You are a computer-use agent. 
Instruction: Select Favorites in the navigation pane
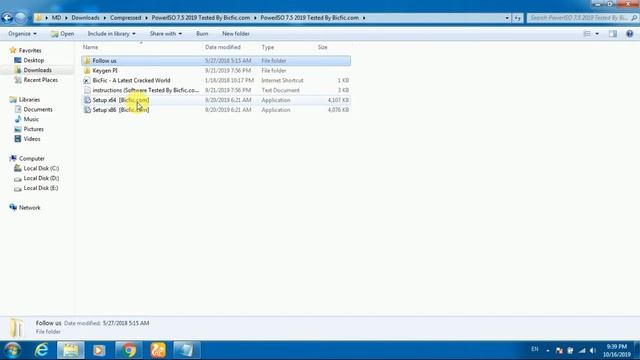30,51
